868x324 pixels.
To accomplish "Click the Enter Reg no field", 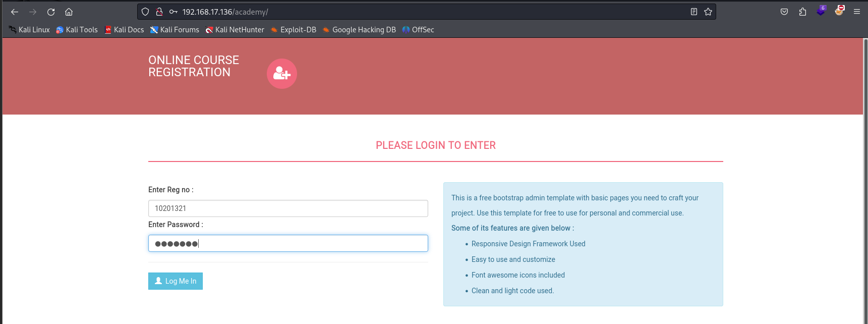I will tap(288, 208).
